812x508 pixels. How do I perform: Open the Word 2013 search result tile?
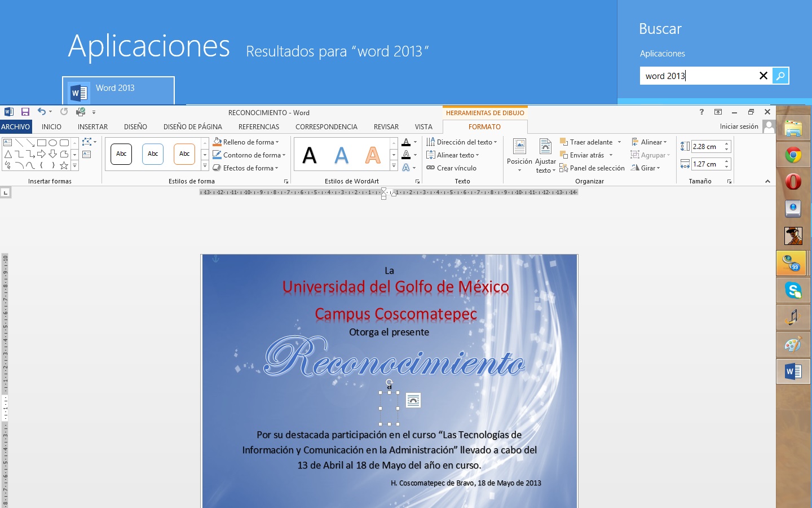pos(117,89)
